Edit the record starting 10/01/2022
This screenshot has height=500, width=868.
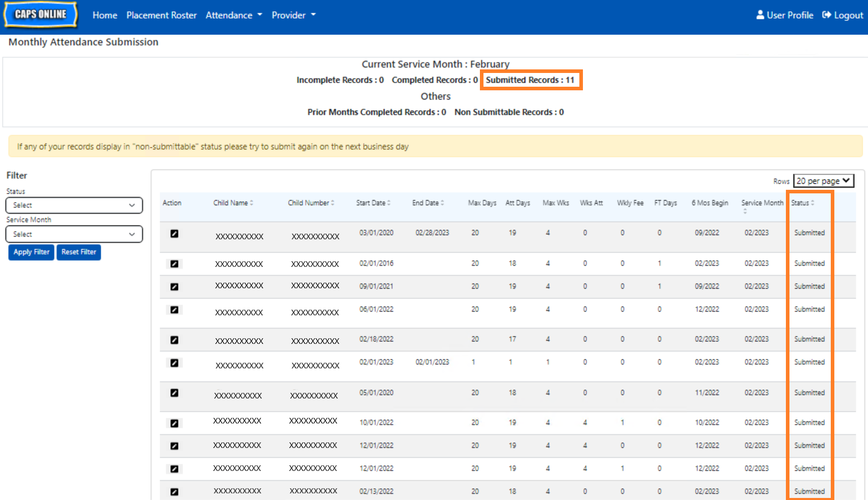click(x=174, y=423)
